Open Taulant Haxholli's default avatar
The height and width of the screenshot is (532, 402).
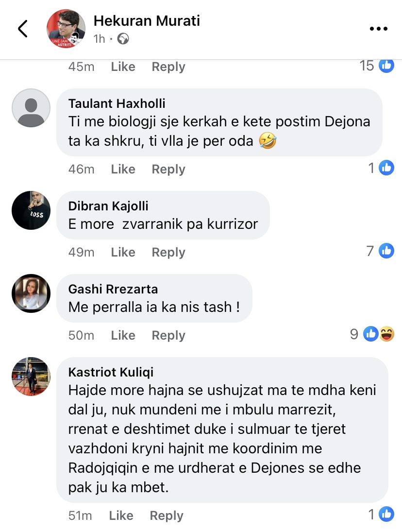point(31,108)
